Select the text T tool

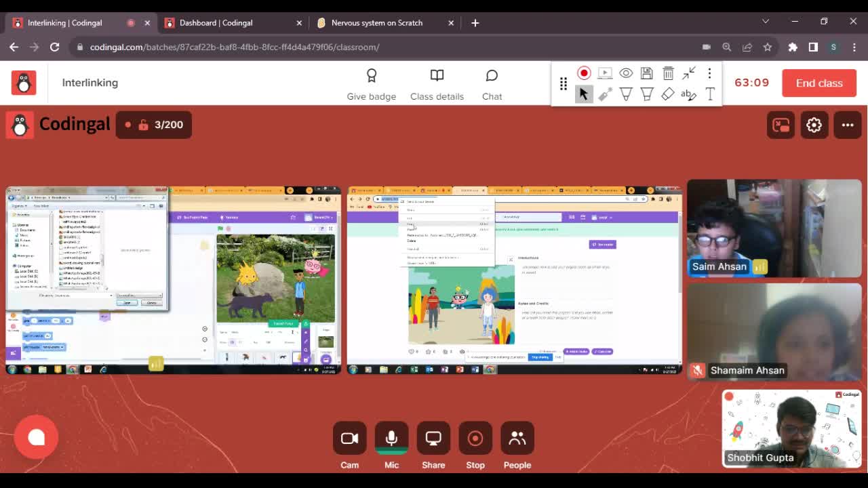(710, 94)
